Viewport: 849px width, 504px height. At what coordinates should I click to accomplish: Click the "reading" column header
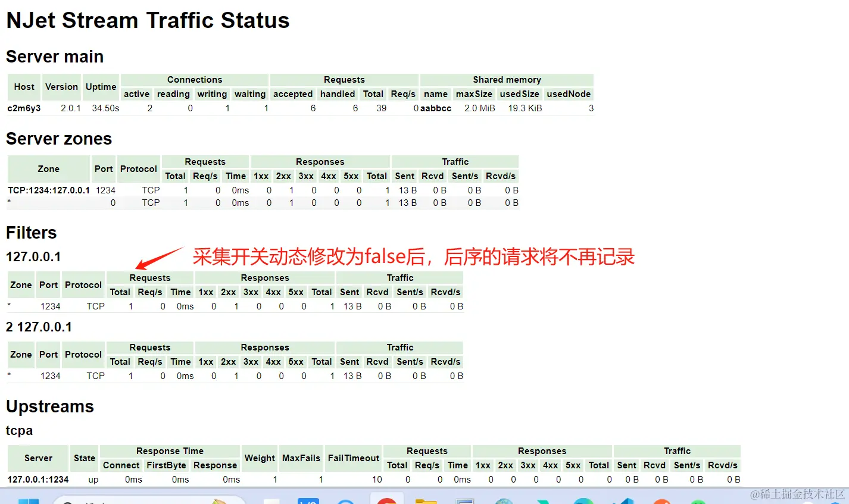tap(173, 94)
